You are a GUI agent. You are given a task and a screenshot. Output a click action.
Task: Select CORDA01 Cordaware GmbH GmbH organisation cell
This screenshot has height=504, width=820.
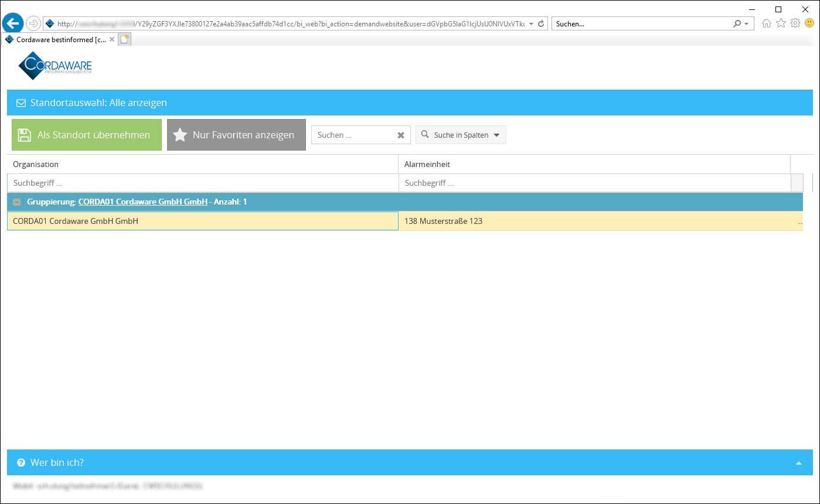click(x=203, y=221)
